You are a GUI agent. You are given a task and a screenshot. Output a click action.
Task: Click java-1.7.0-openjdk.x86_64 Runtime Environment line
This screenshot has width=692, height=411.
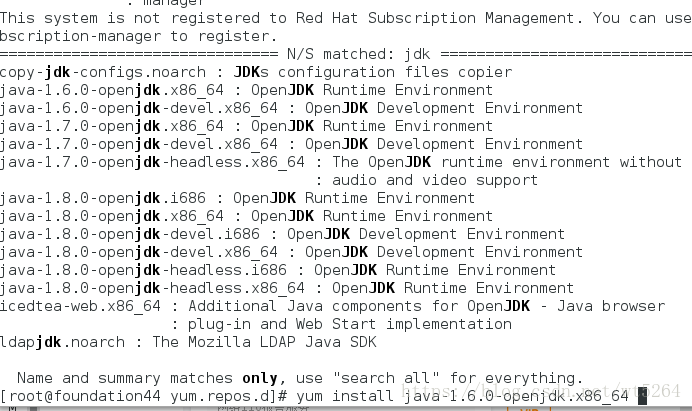click(246, 126)
